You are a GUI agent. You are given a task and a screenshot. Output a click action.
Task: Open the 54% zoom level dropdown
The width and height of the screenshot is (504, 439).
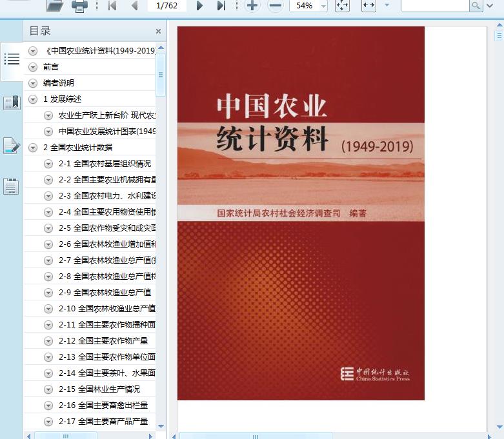pyautogui.click(x=323, y=6)
